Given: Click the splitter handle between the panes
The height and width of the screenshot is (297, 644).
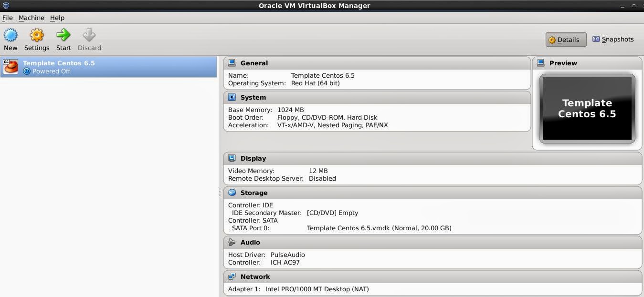Looking at the screenshot, I should (220, 193).
